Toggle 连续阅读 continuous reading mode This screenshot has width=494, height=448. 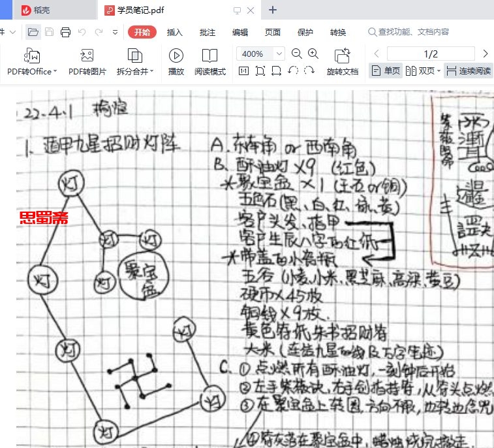469,71
